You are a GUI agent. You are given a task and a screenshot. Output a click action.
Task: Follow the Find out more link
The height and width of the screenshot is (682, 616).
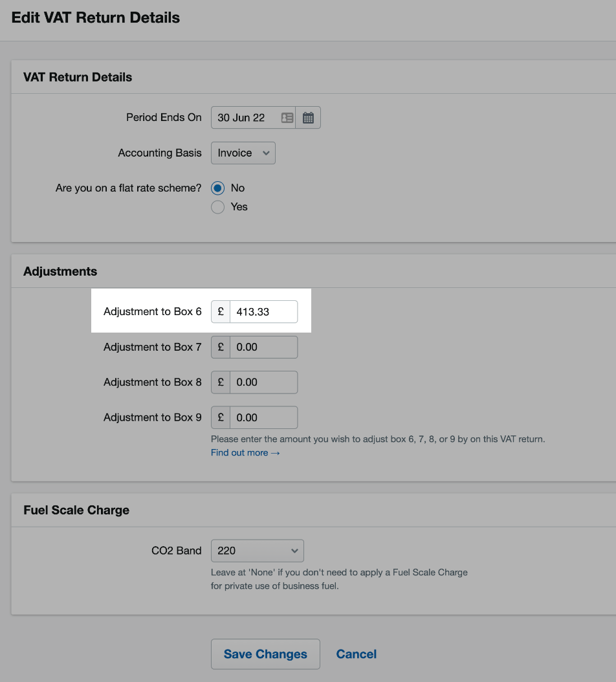click(245, 452)
